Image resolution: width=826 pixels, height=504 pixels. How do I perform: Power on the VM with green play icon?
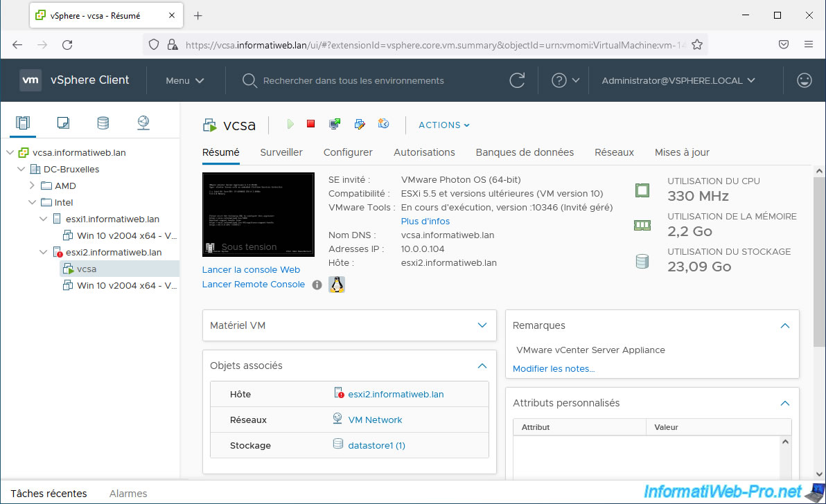click(x=290, y=125)
